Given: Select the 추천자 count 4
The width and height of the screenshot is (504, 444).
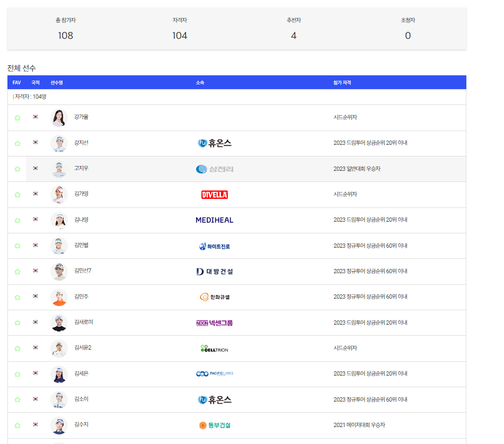Looking at the screenshot, I should coord(294,36).
